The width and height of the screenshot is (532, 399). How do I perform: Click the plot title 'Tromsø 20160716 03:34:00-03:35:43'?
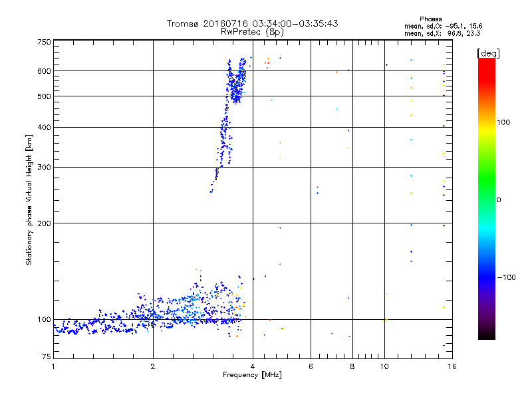[252, 23]
